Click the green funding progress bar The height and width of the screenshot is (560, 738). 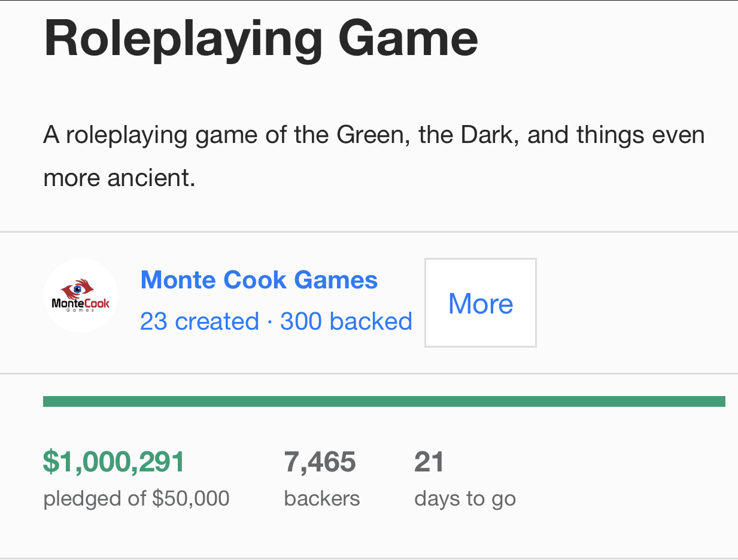(384, 401)
